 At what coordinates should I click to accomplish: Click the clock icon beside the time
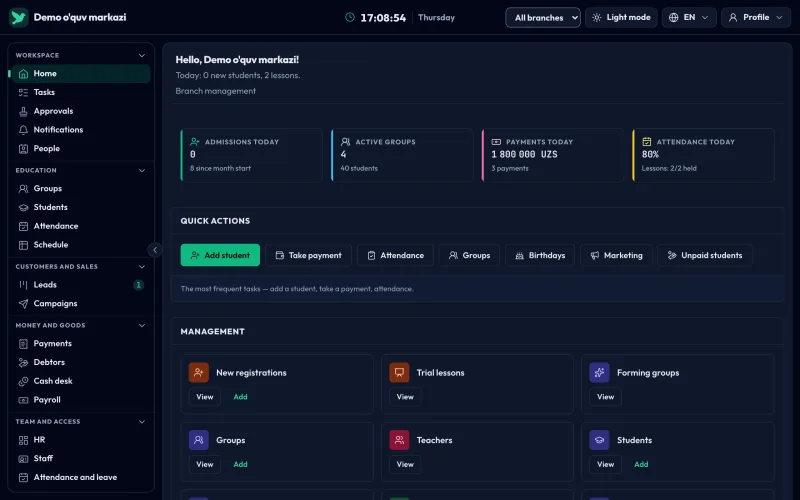pos(350,17)
